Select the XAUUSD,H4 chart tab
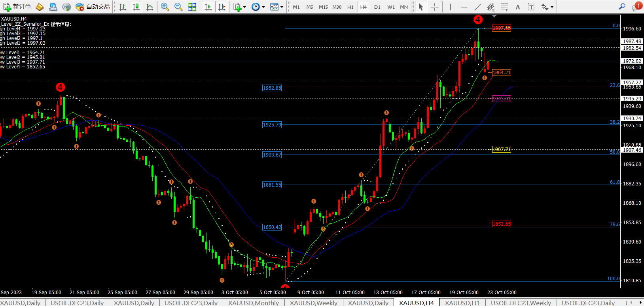 click(417, 303)
